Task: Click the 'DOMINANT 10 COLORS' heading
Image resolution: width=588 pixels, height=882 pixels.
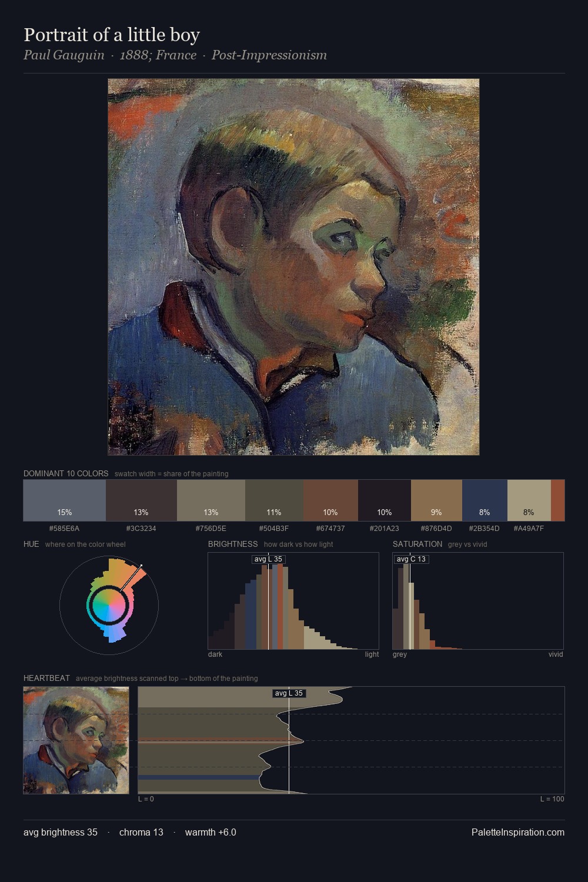Action: coord(66,473)
